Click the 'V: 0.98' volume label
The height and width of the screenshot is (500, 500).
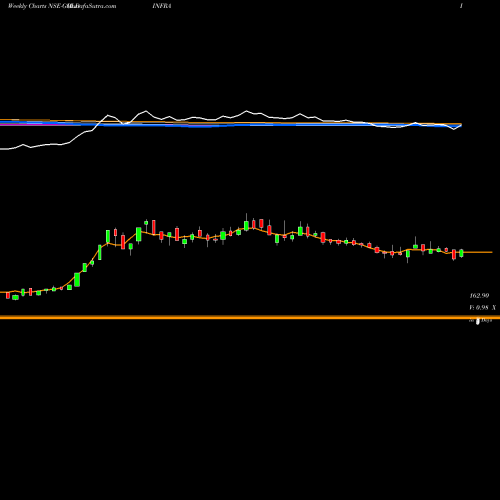[479, 308]
